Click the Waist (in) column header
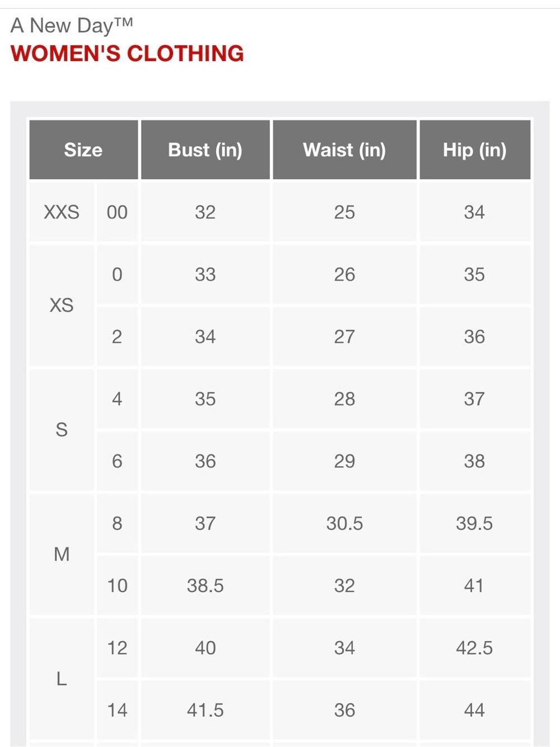Viewport: 560px width, 747px height. [x=344, y=150]
